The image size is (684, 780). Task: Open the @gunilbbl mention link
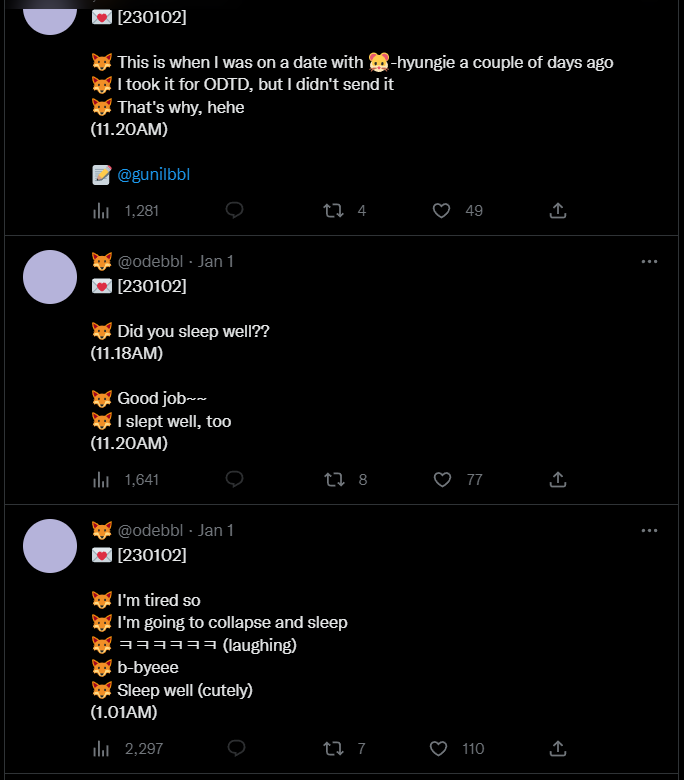153,175
